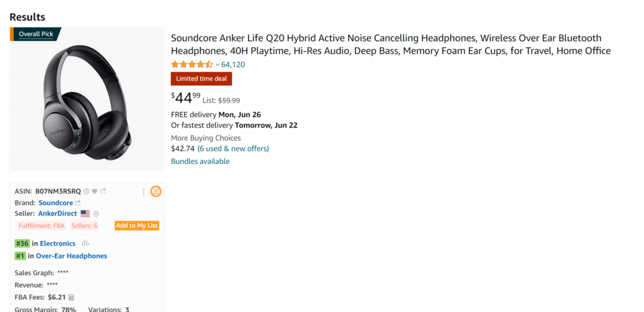Open external link icon next to Soundcore brand
Image resolution: width=644 pixels, height=312 pixels.
tap(78, 203)
